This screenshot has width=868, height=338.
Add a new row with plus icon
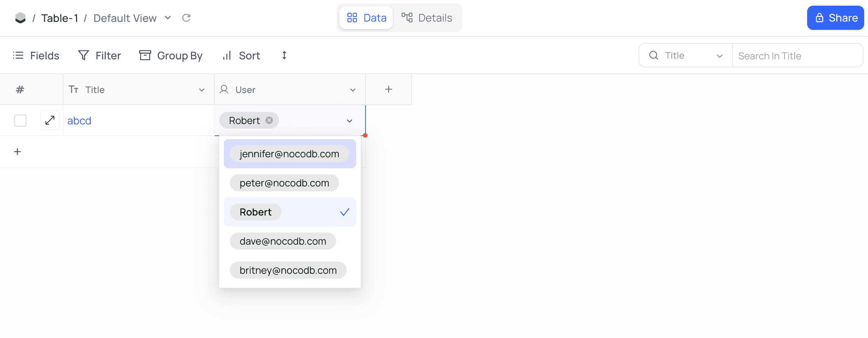click(17, 152)
